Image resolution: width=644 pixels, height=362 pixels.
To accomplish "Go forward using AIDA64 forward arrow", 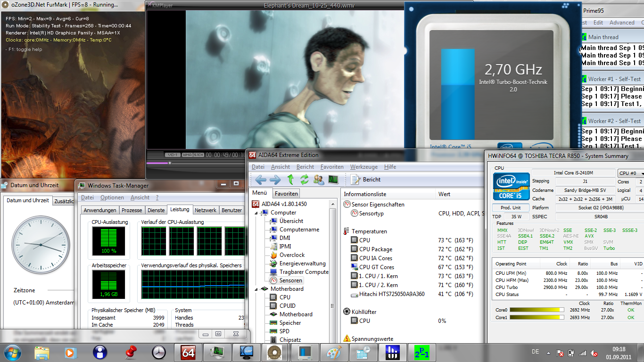I will pos(275,180).
